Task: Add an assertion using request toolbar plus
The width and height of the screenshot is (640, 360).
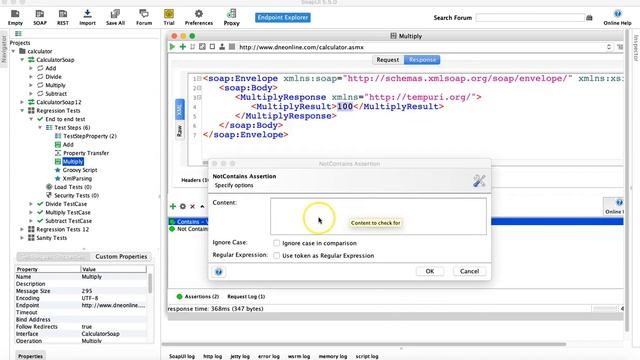Action: [182, 47]
